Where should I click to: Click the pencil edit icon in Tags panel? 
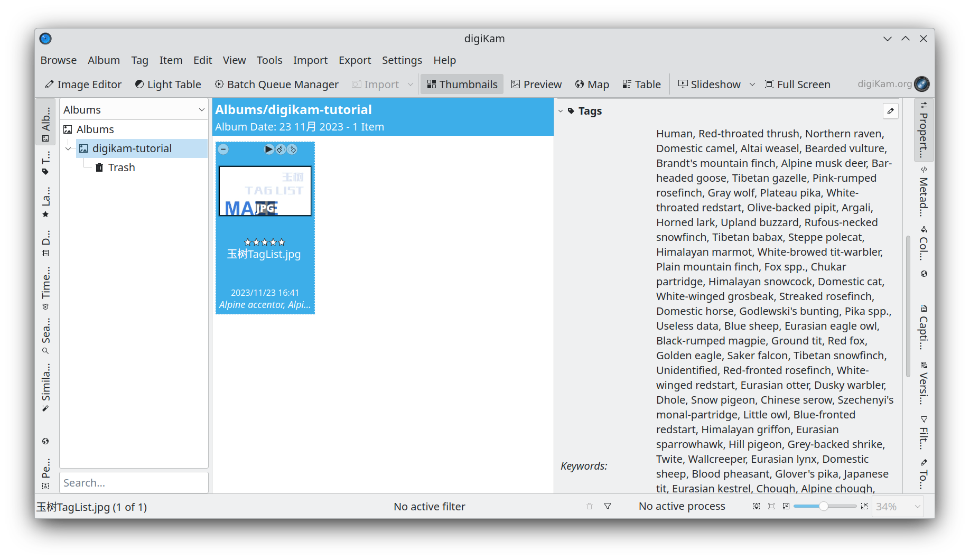click(890, 111)
